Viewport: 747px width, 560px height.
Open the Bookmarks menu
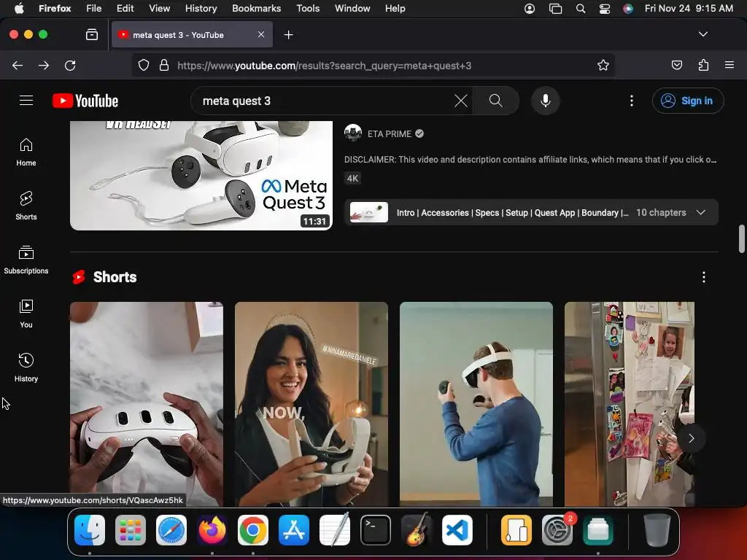(x=256, y=8)
